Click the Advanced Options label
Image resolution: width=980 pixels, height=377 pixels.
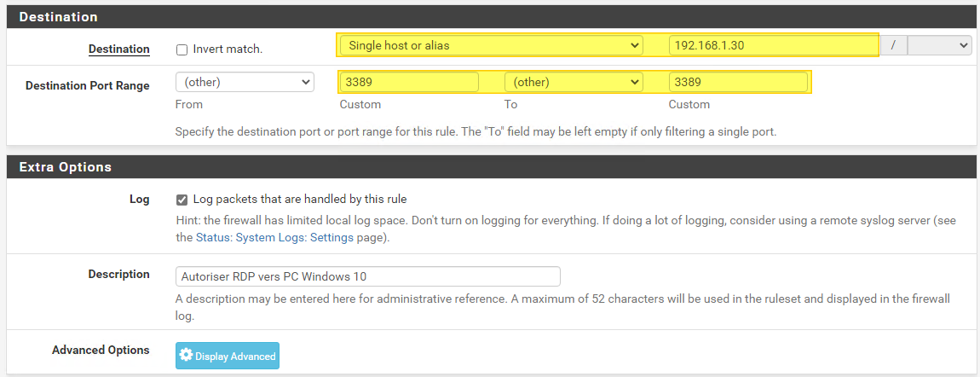tap(101, 350)
